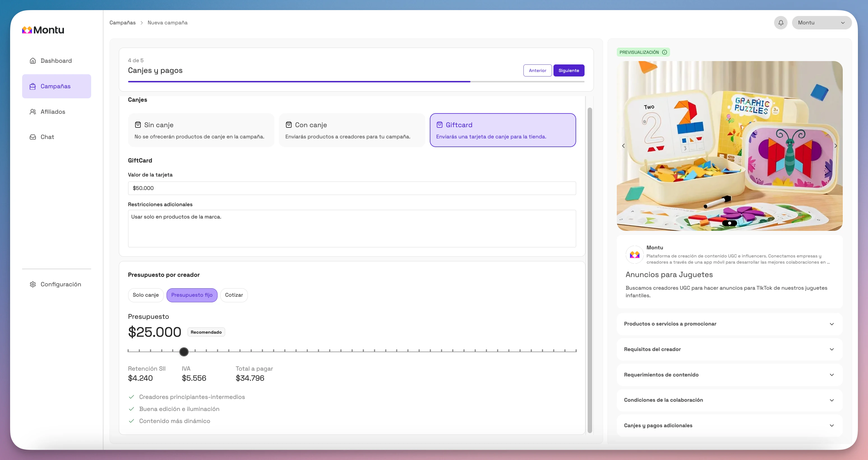Click the IVA value $5.556
The image size is (868, 460).
(194, 378)
